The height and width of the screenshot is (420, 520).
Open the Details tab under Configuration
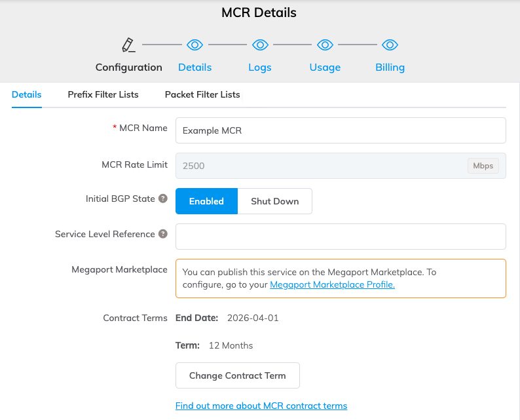(27, 94)
